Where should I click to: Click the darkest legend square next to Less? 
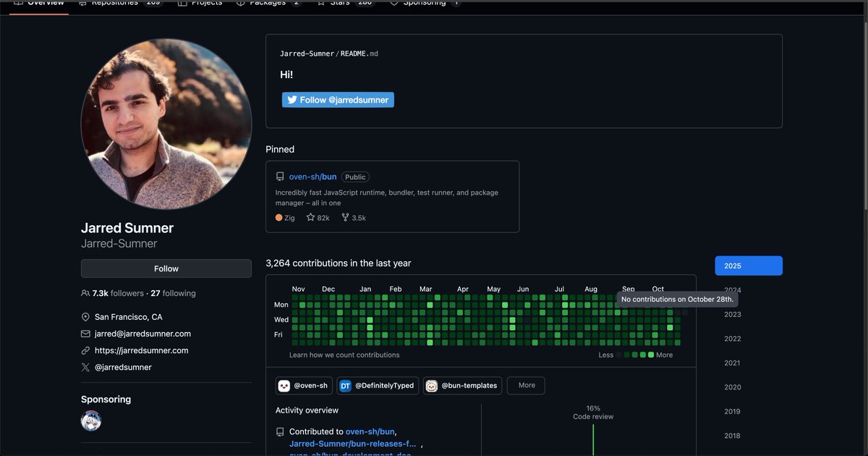click(x=619, y=355)
